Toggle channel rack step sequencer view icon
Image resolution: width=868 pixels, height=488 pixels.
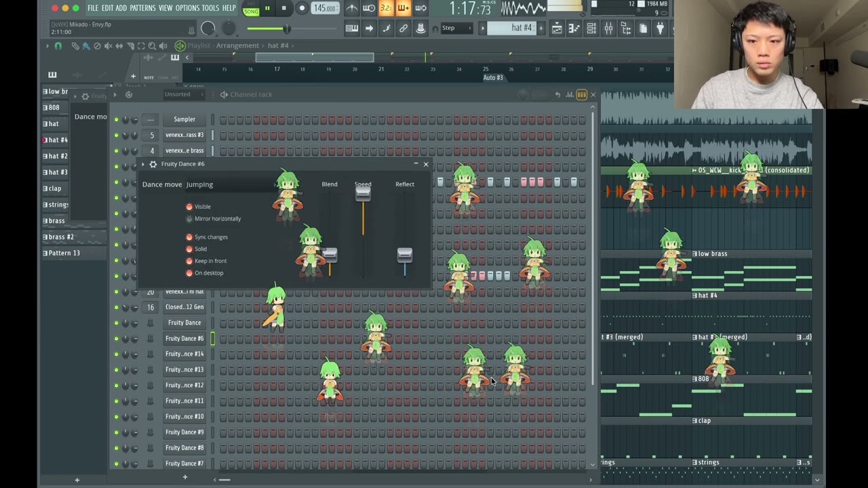[x=582, y=95]
